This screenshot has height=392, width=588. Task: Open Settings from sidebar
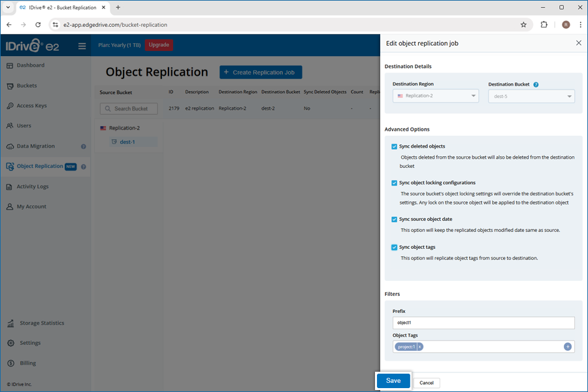click(x=30, y=343)
